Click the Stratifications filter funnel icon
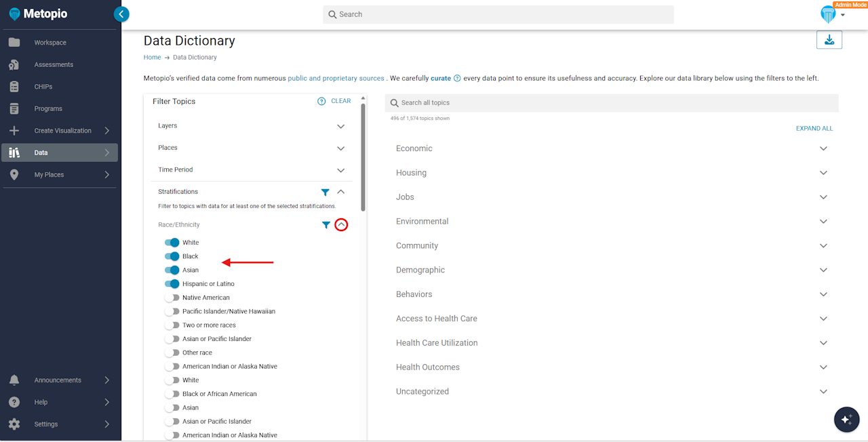This screenshot has width=868, height=442. click(x=325, y=193)
